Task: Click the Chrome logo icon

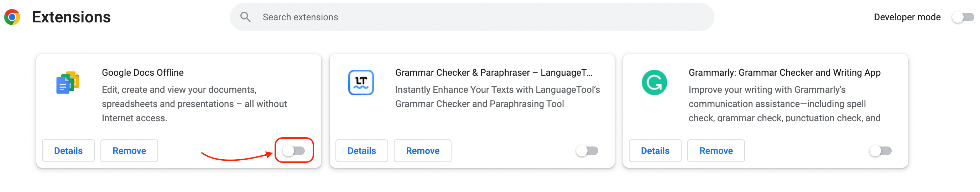Action: point(12,17)
